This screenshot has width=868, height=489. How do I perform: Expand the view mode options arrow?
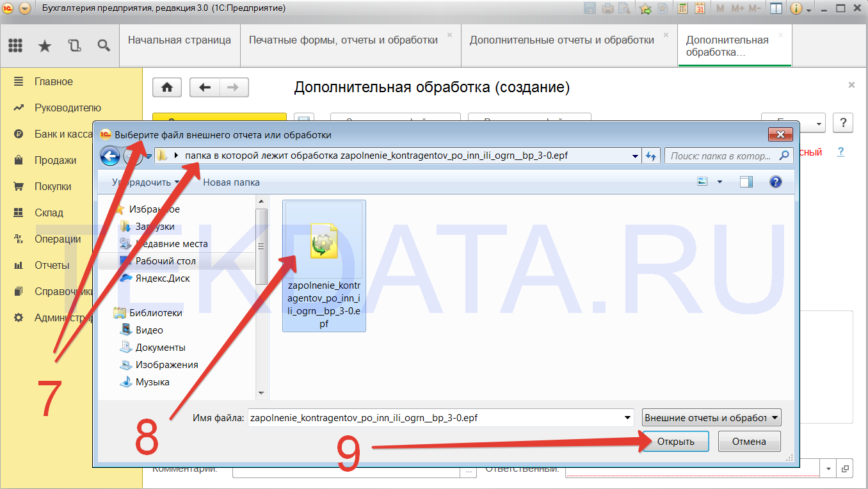[x=719, y=182]
